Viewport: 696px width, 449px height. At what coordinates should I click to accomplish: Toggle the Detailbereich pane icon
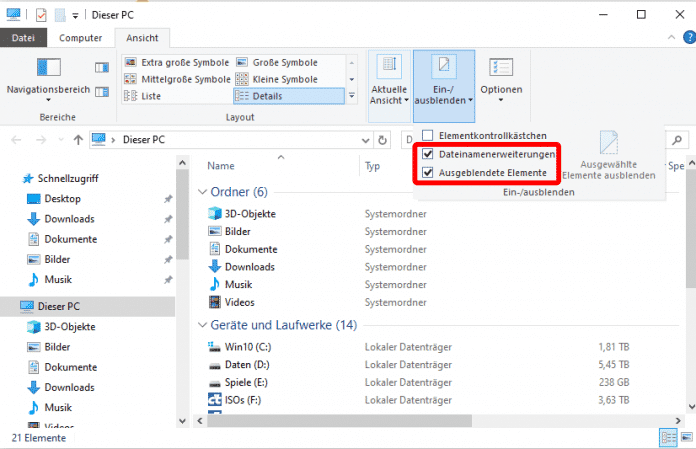pos(102,92)
